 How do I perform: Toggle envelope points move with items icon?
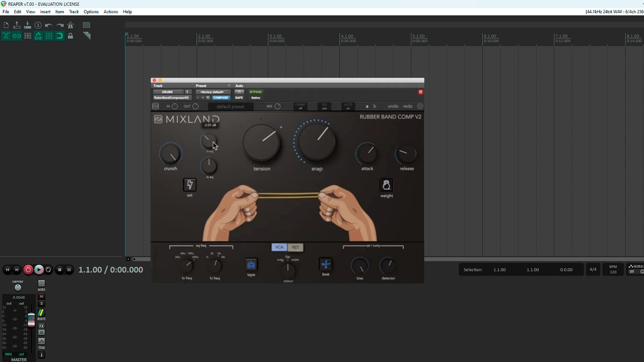pos(38,36)
